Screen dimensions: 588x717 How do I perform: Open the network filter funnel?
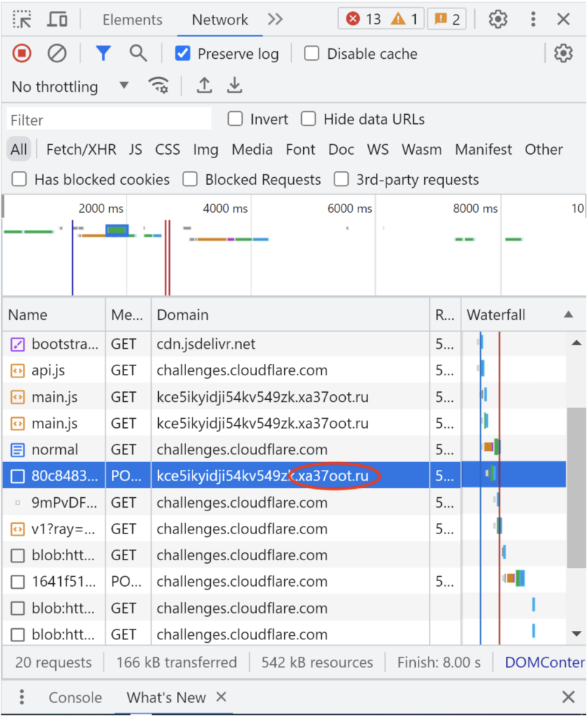[x=103, y=53]
